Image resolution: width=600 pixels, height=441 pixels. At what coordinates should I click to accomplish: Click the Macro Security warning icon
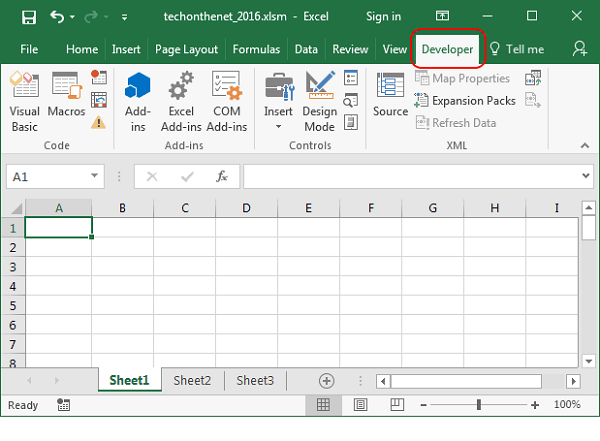(x=98, y=122)
